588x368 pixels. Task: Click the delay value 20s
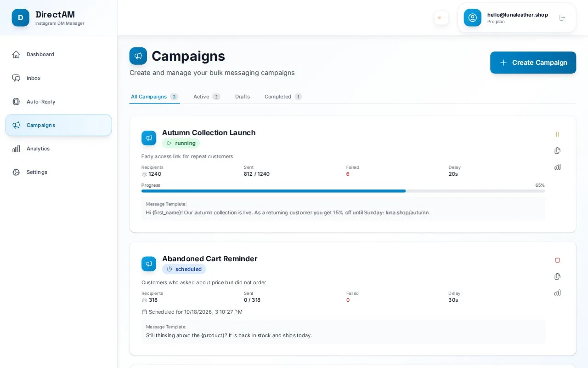453,174
